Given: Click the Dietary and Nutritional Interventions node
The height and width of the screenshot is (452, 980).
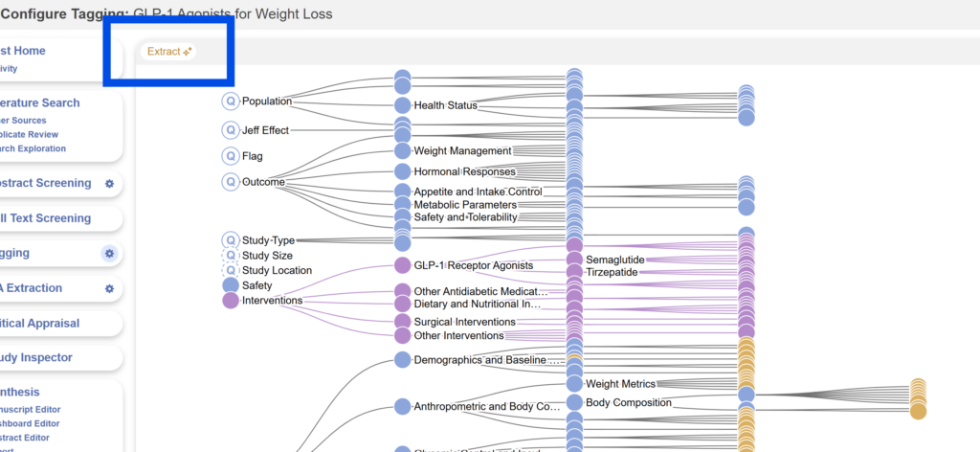Looking at the screenshot, I should [403, 304].
